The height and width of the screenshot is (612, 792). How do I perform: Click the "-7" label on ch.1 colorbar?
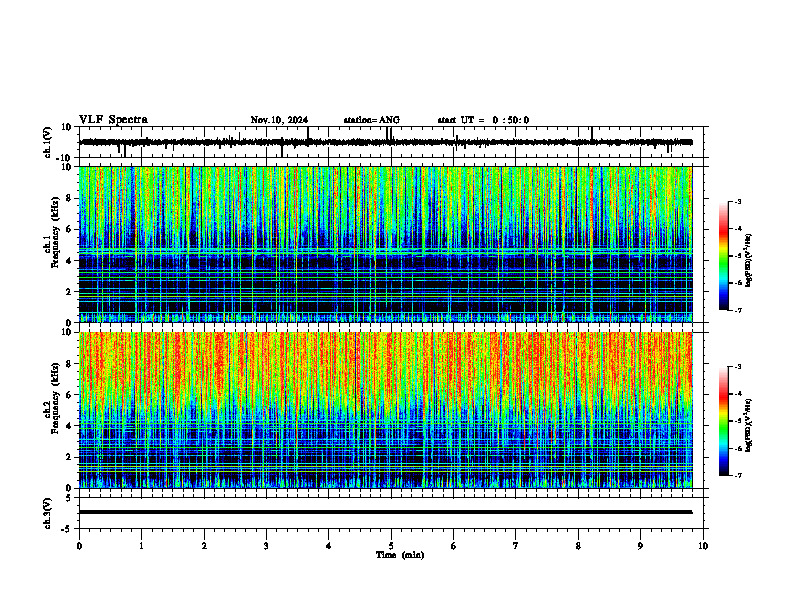click(x=737, y=310)
